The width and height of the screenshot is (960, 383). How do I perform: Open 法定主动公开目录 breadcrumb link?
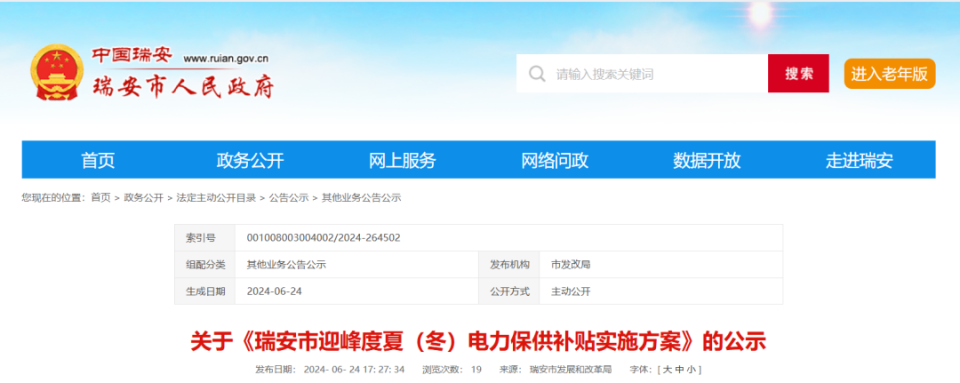pyautogui.click(x=216, y=198)
